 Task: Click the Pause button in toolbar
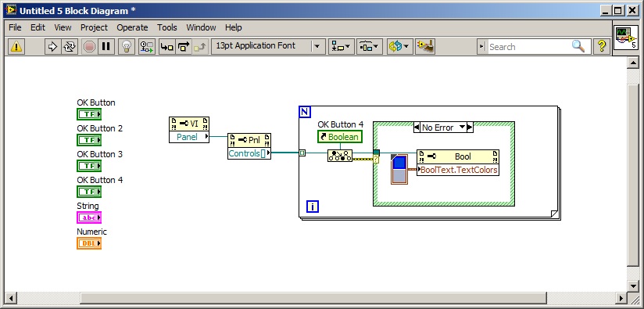[x=106, y=47]
